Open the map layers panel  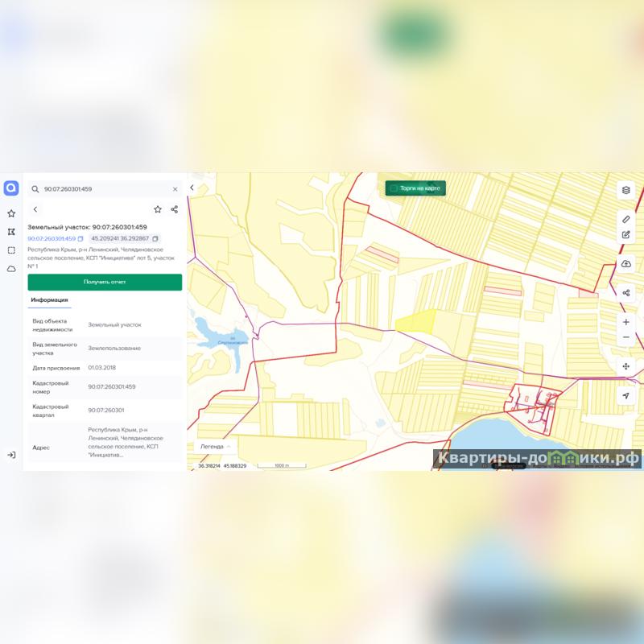(x=625, y=191)
